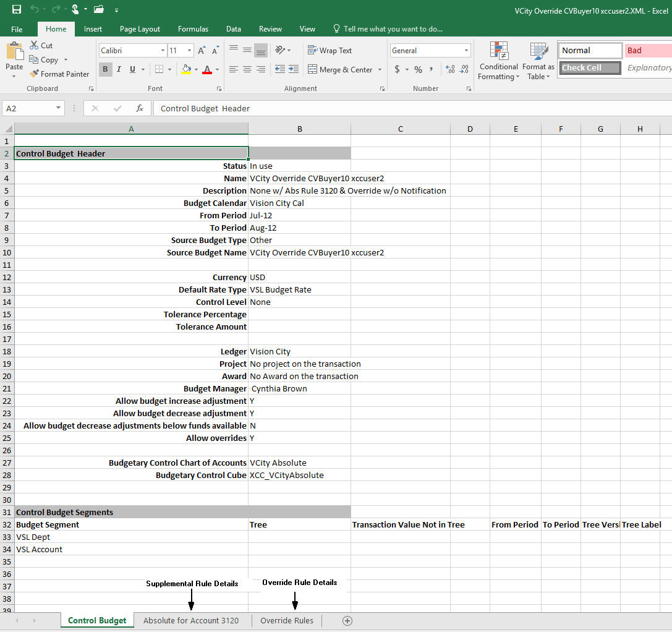Apply percent style
Image resolution: width=672 pixels, height=632 pixels.
419,69
